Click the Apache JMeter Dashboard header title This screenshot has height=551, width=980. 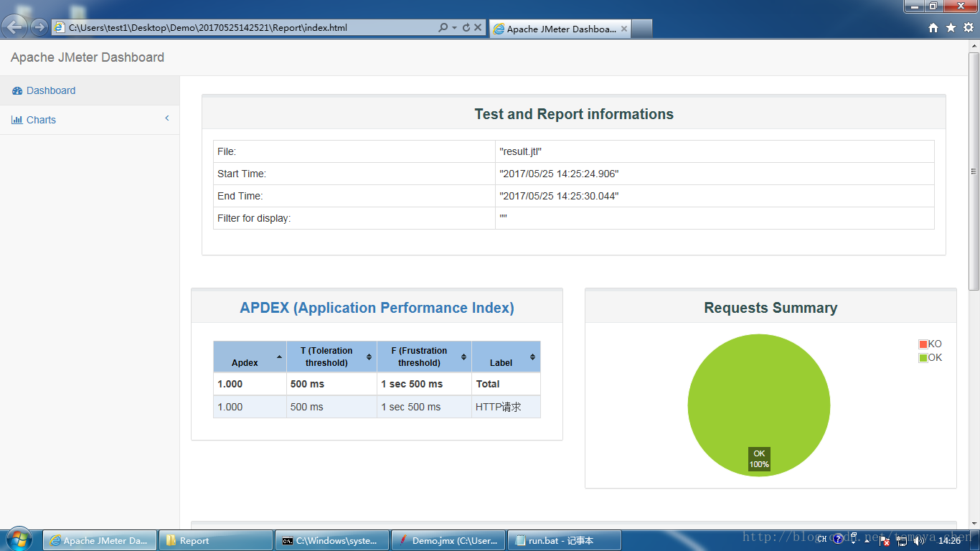[x=88, y=57]
